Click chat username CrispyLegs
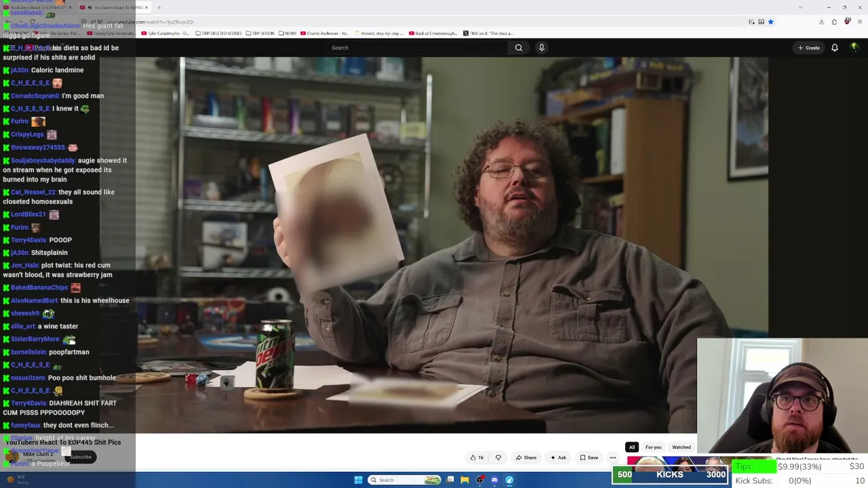Viewport: 868px width, 488px height. 27,134
